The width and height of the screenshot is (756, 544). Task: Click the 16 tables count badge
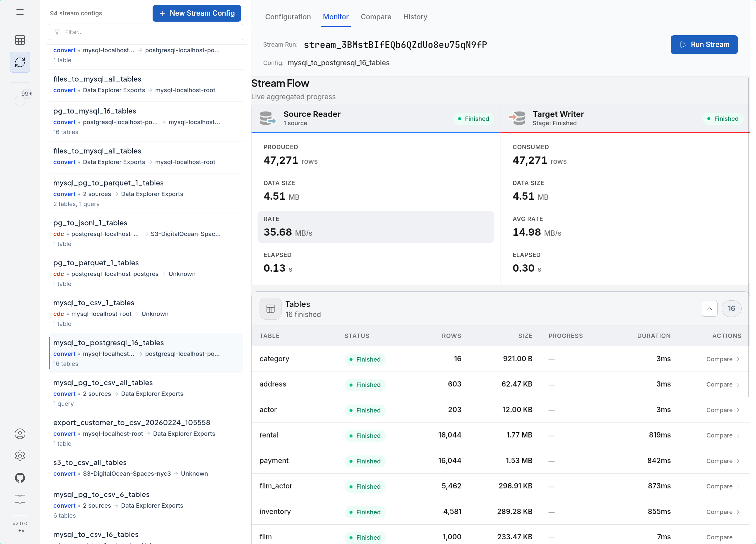(731, 309)
